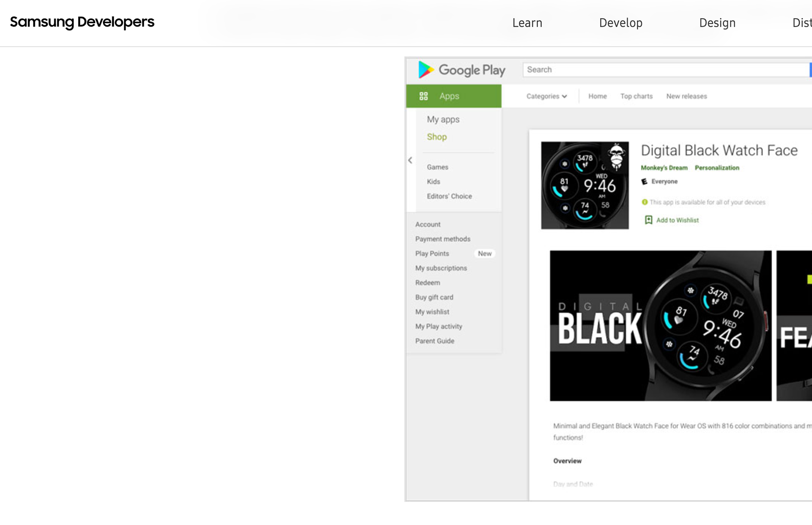Open the Personalization category link
This screenshot has width=812, height=525.
click(x=717, y=168)
